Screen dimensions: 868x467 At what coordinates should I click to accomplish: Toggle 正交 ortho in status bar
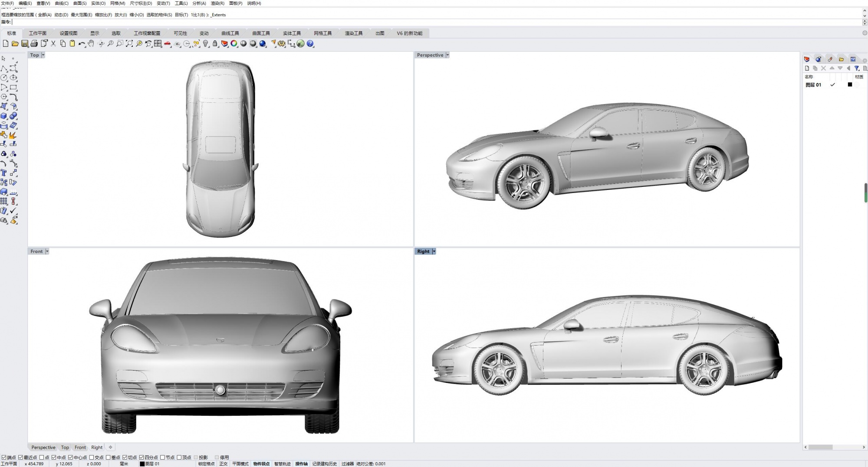(x=223, y=464)
